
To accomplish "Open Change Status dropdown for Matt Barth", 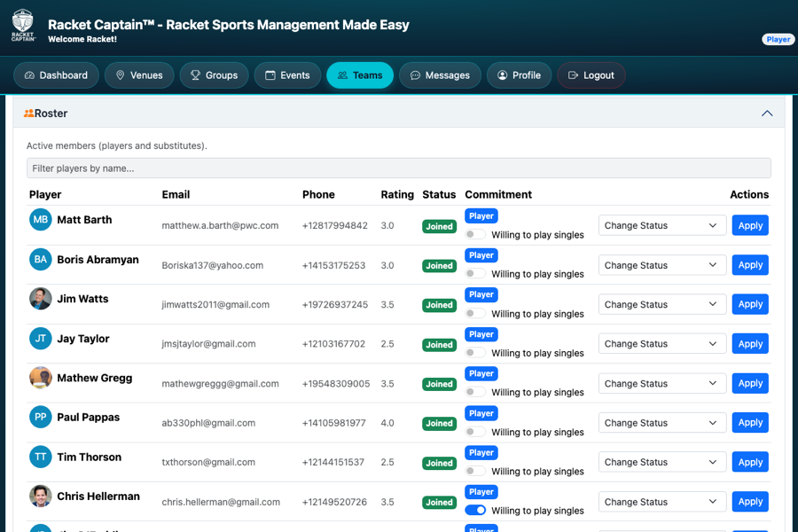I will click(x=661, y=225).
